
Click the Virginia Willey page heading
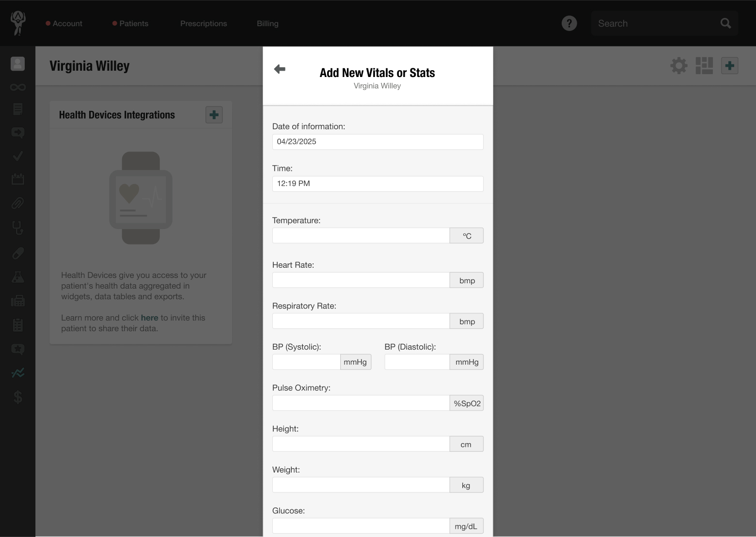tap(90, 66)
